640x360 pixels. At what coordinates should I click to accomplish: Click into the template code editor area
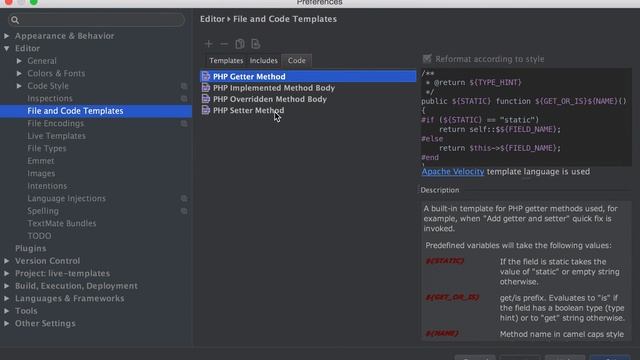pyautogui.click(x=526, y=117)
